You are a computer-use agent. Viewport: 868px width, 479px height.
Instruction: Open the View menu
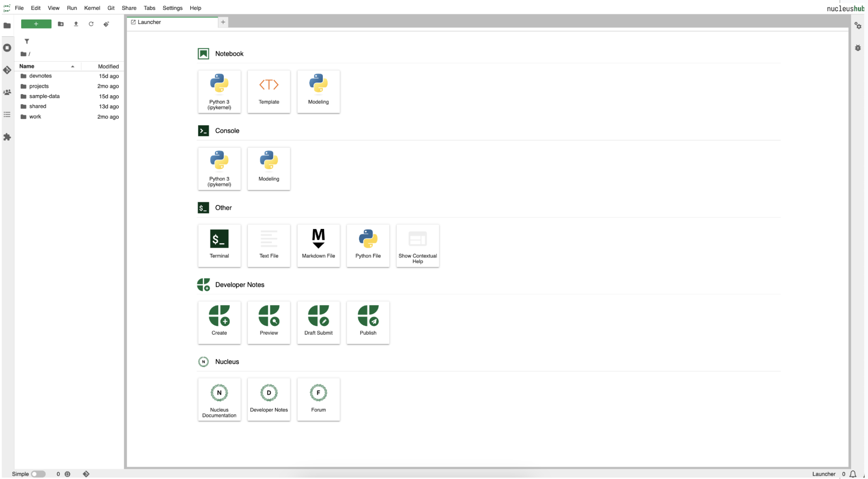click(x=53, y=8)
